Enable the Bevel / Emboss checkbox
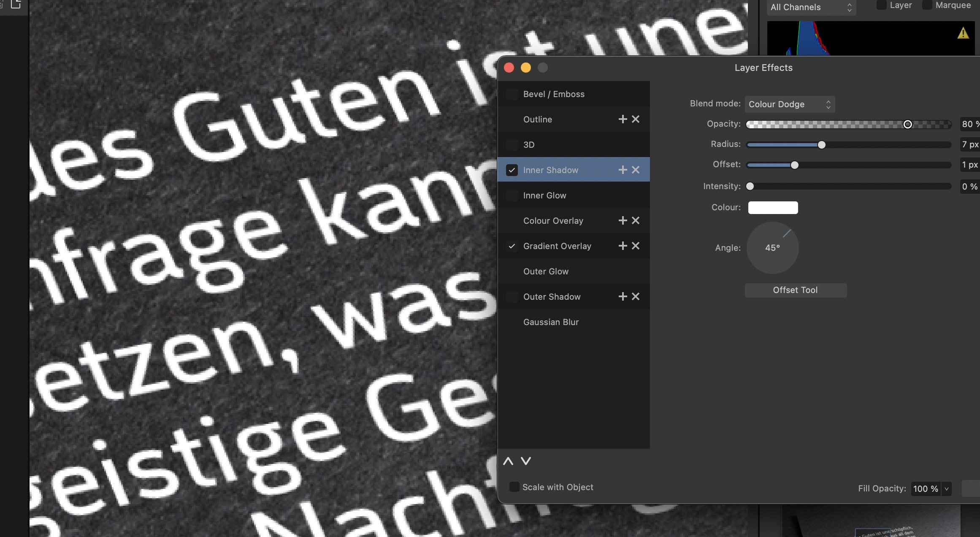The image size is (980, 537). click(x=512, y=94)
